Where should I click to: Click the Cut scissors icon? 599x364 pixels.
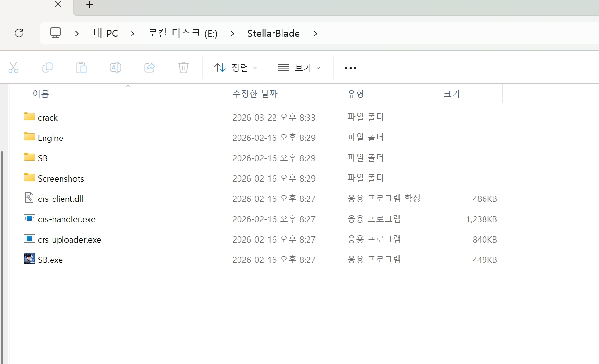13,68
